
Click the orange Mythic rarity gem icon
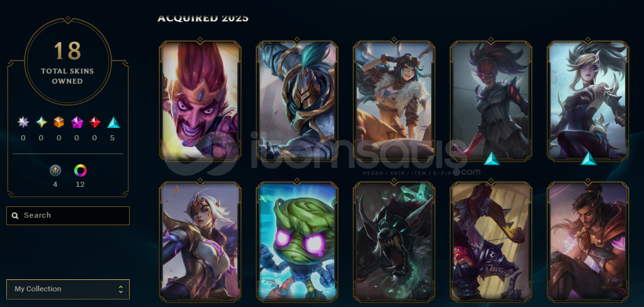(x=59, y=122)
